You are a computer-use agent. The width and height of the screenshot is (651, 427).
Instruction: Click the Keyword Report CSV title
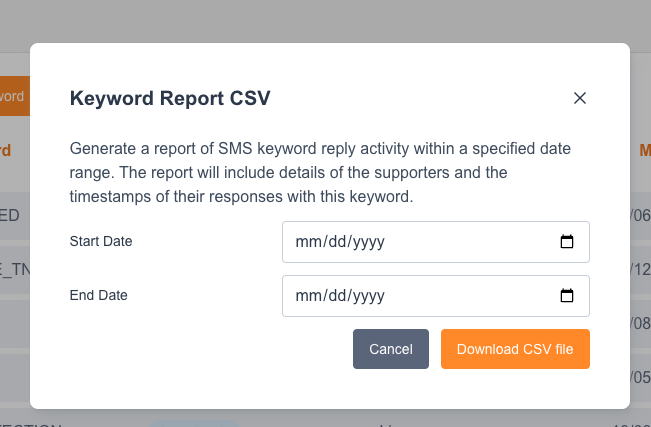(169, 98)
